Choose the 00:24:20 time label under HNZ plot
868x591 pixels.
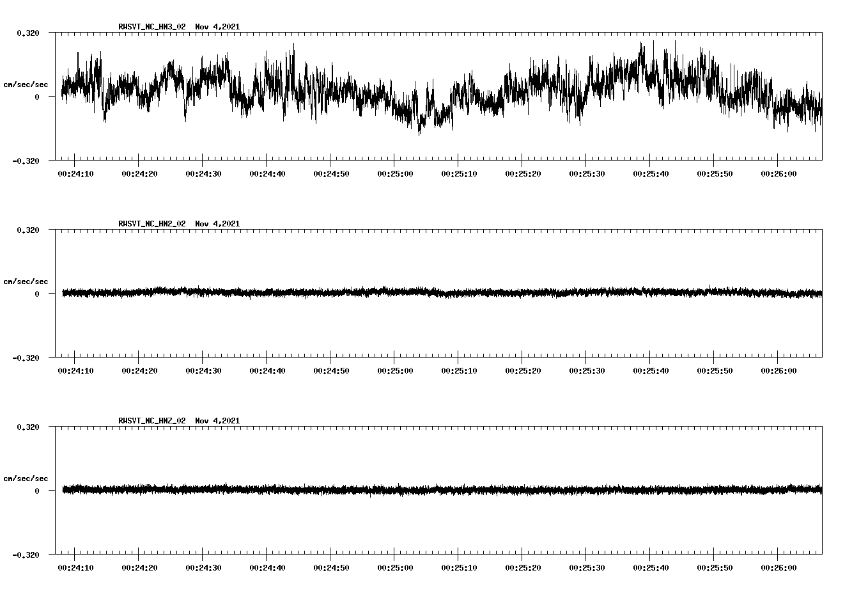[x=140, y=568]
